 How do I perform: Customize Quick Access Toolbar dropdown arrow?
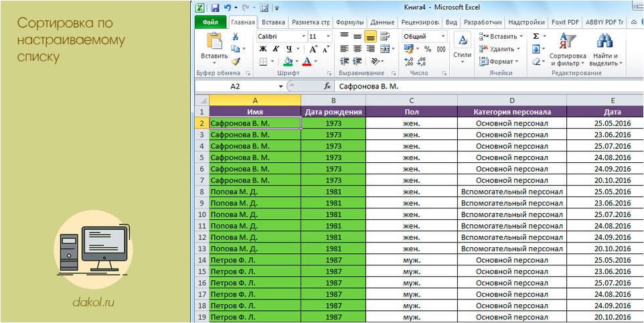277,8
